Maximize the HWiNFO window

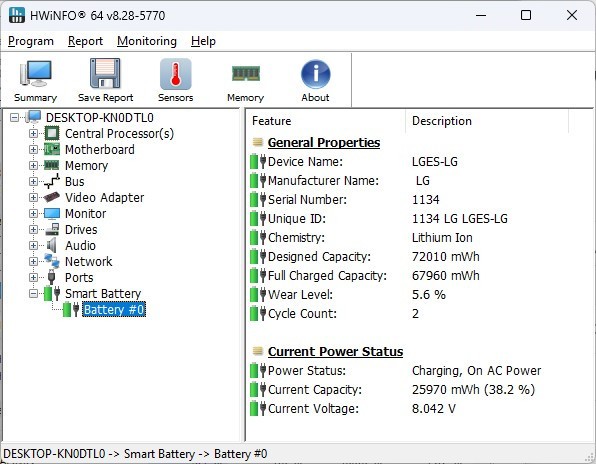(x=526, y=15)
